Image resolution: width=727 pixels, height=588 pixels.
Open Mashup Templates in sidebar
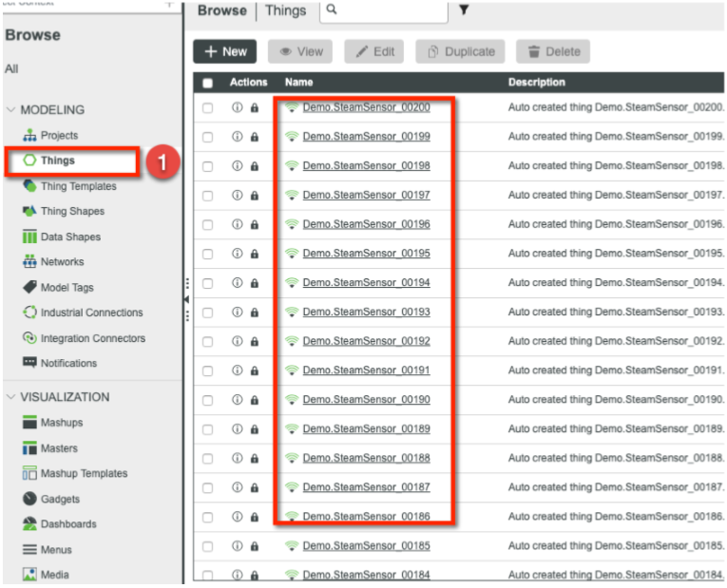tap(75, 474)
